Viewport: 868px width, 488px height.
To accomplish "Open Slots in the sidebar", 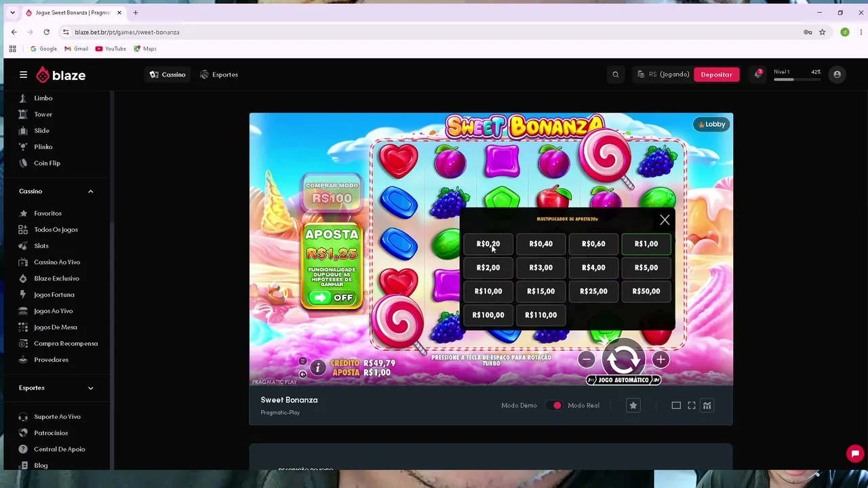I will 41,246.
